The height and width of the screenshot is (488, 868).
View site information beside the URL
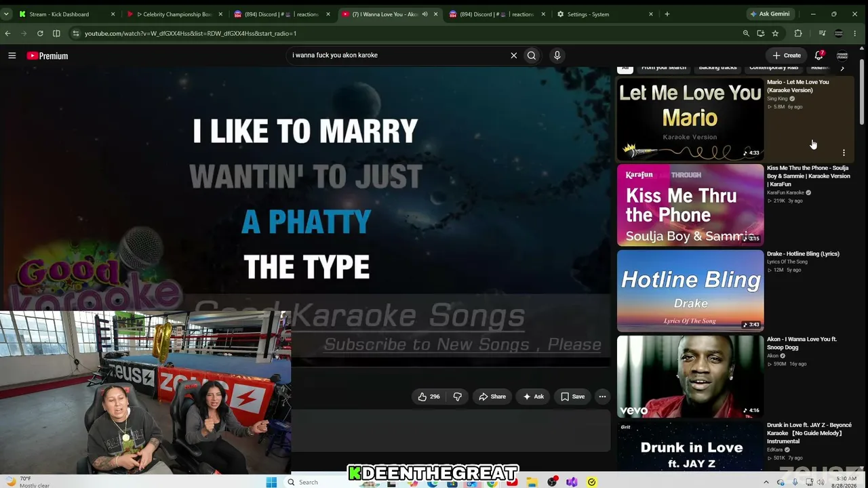coord(75,33)
